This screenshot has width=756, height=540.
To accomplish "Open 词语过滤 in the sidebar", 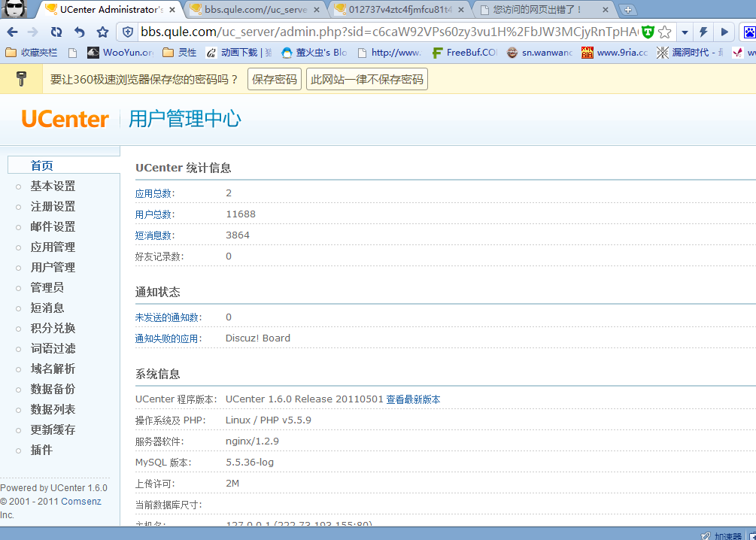I will click(53, 348).
